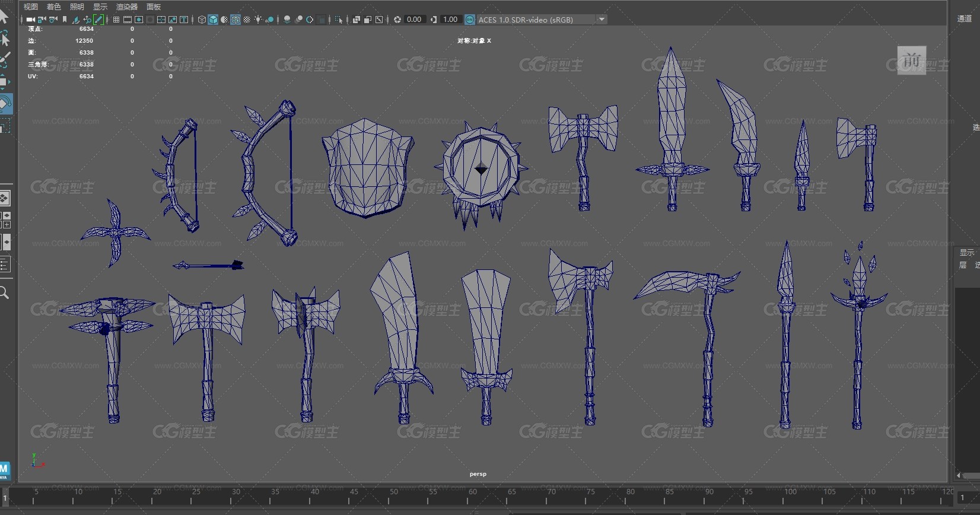The height and width of the screenshot is (515, 980).
Task: Open the ACES 1.0 SDR-video view transform dropdown
Action: click(x=542, y=20)
